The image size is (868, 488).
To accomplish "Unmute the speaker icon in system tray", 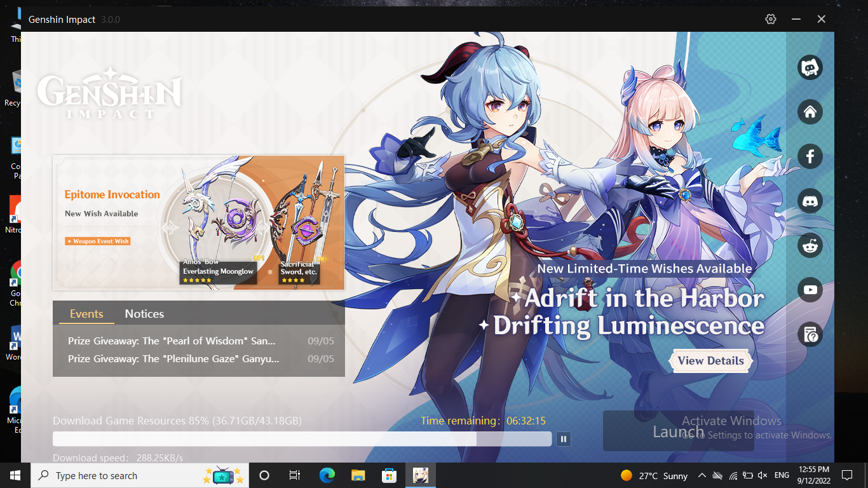I will tap(763, 475).
